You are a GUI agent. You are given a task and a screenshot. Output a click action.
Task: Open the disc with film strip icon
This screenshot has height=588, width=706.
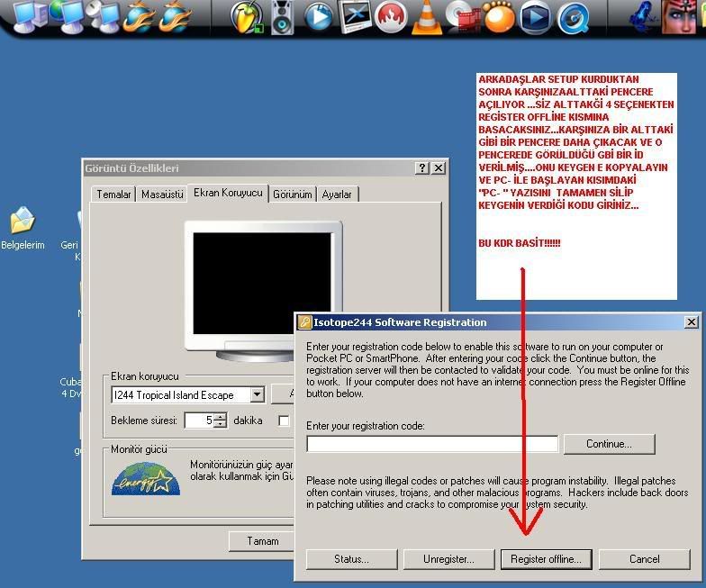[463, 16]
